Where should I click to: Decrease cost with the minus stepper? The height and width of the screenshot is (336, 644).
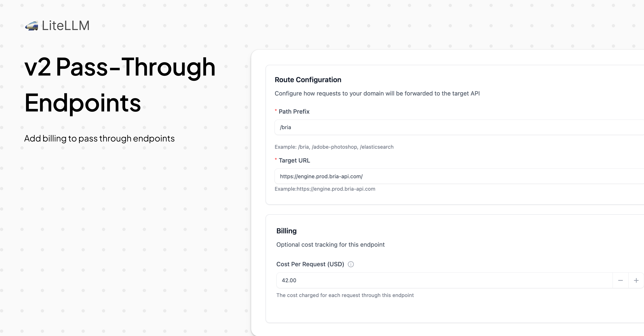[x=620, y=280]
